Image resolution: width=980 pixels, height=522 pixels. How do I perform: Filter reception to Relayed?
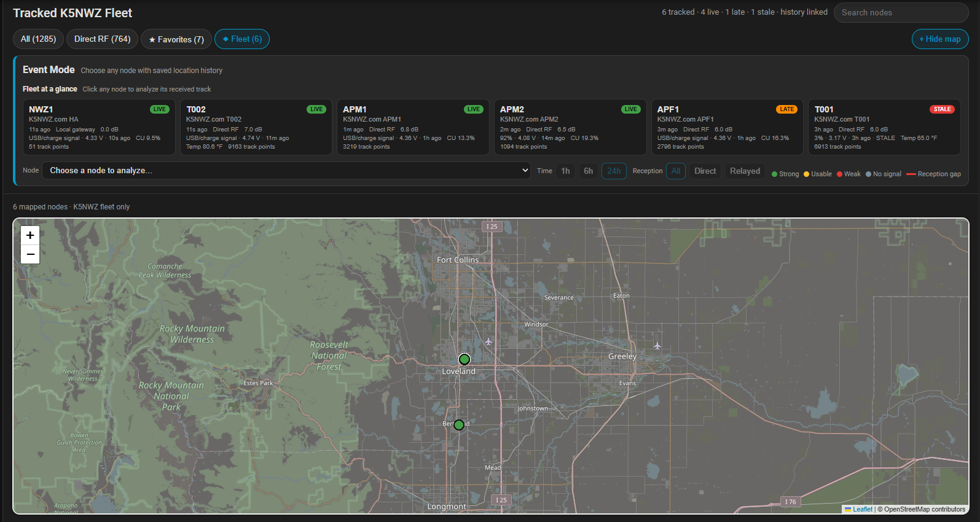coord(745,171)
